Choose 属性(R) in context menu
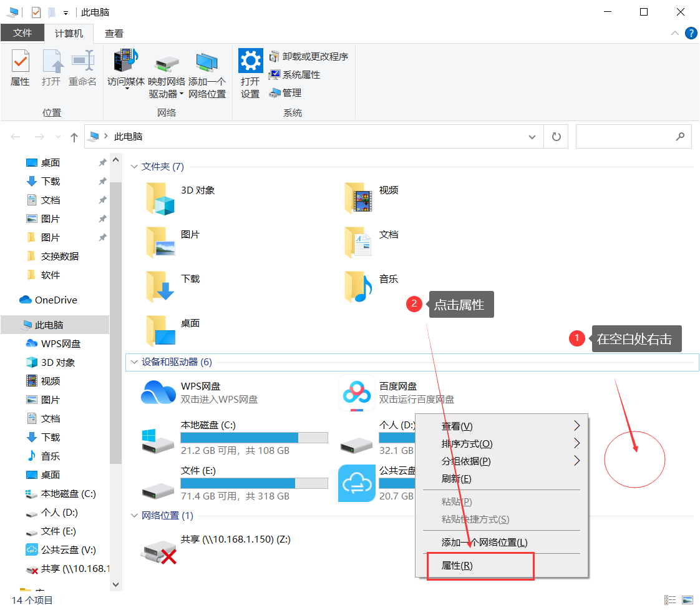Viewport: 700px width, 610px height. pyautogui.click(x=502, y=566)
